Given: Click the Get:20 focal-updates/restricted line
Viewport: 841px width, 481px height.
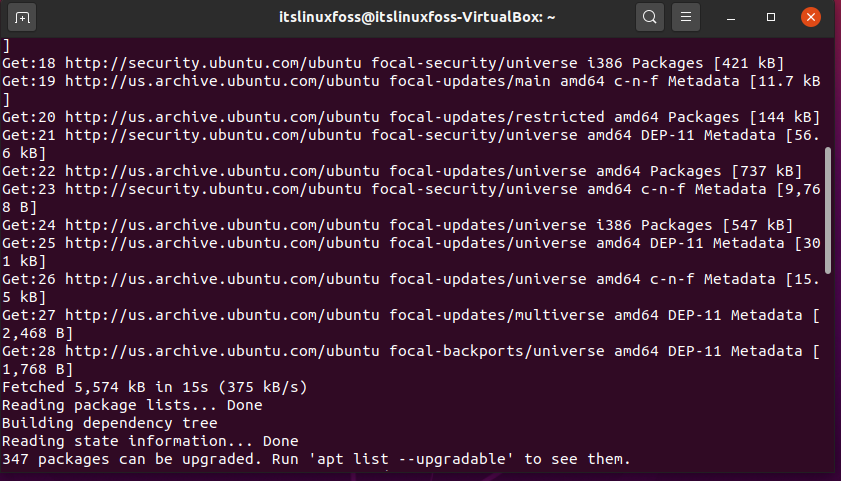Looking at the screenshot, I should pyautogui.click(x=411, y=117).
